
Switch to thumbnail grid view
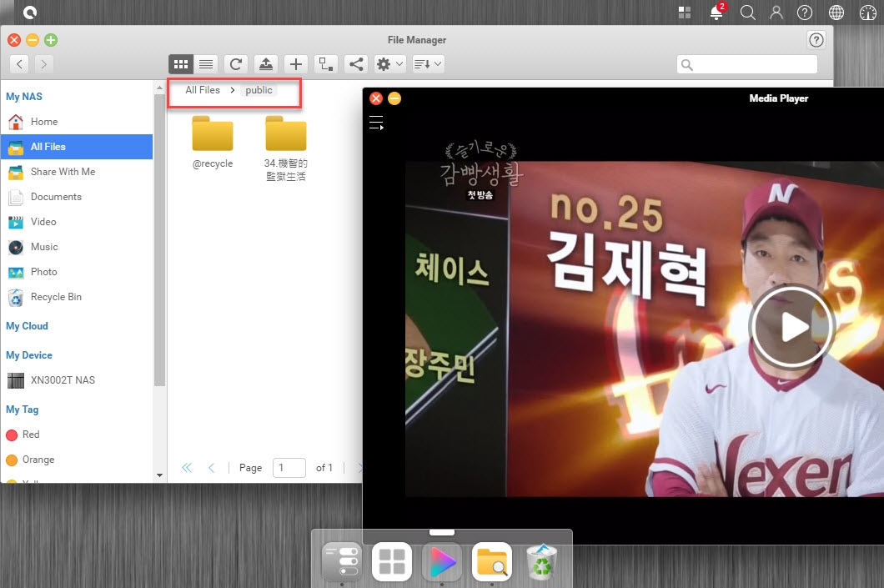pyautogui.click(x=181, y=64)
